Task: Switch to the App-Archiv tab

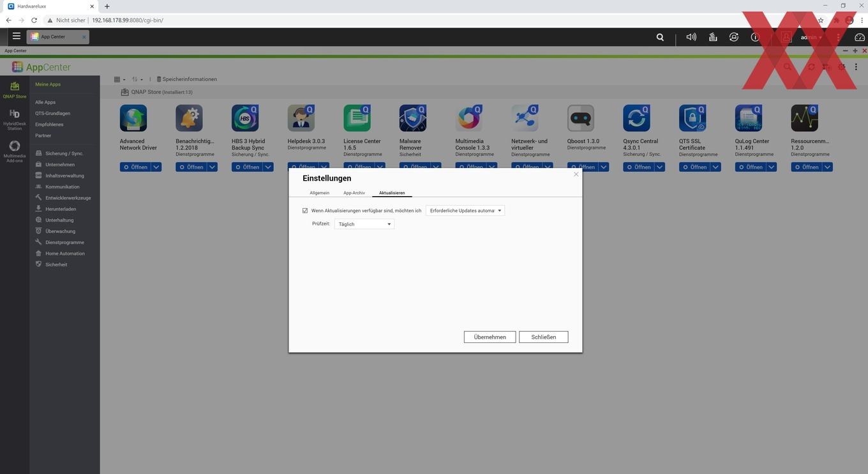Action: (354, 192)
